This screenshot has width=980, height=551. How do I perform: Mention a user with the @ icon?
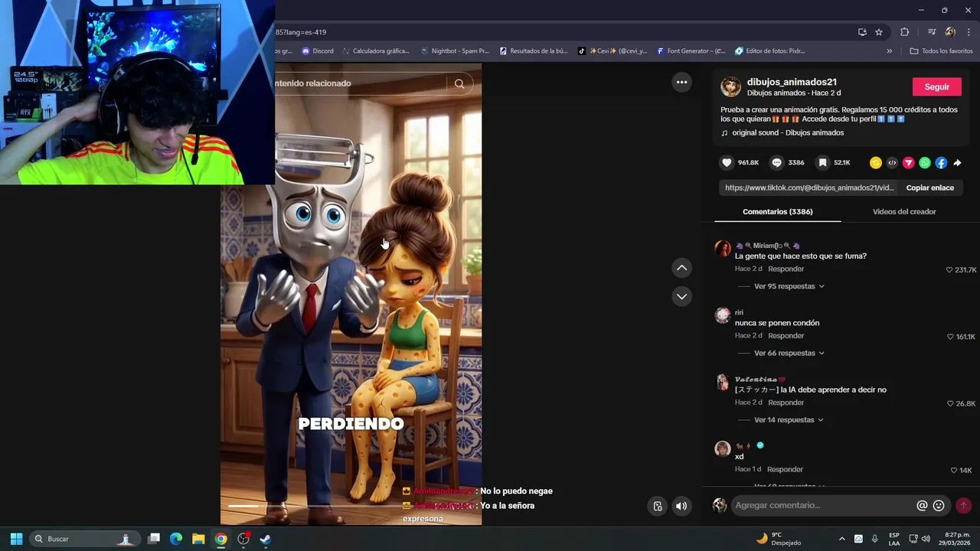[x=922, y=505]
